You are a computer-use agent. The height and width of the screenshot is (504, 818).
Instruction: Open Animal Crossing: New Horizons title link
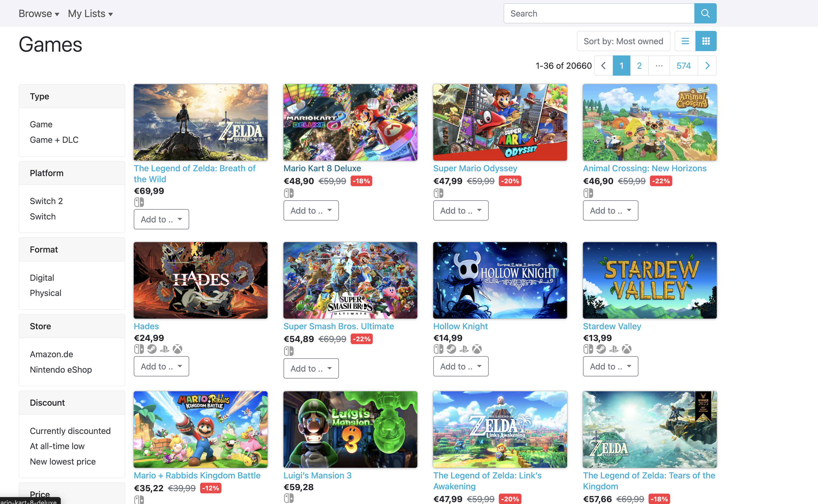pyautogui.click(x=644, y=168)
